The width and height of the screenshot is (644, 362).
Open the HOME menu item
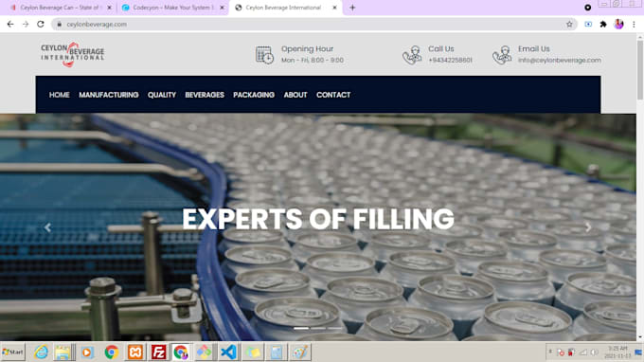(x=59, y=95)
